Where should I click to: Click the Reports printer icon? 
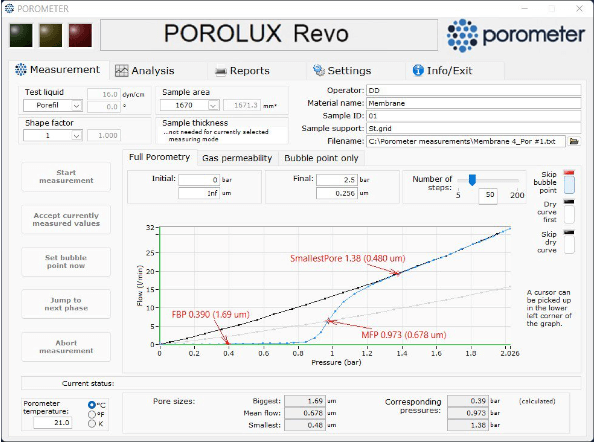coord(221,71)
